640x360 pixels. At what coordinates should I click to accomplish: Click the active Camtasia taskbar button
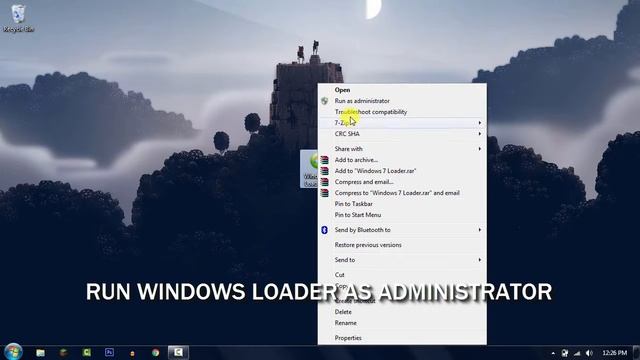(178, 352)
